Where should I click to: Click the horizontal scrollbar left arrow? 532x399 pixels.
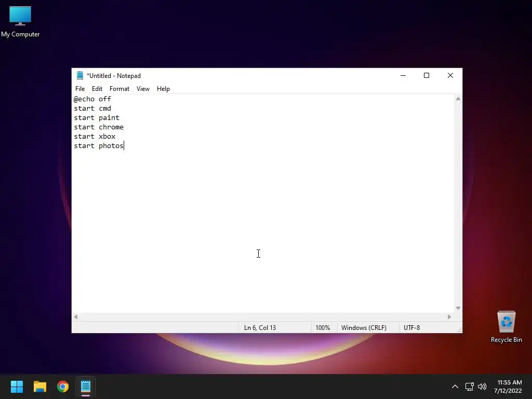(76, 317)
